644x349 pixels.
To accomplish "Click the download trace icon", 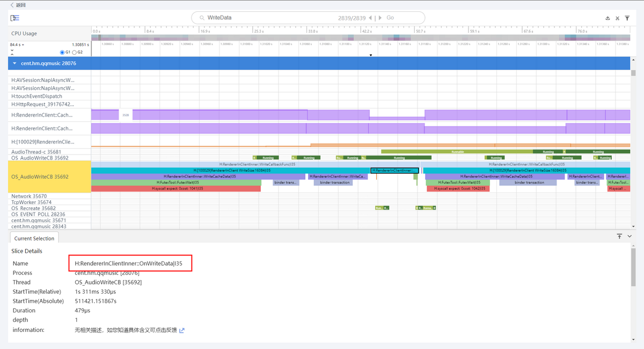I will coord(608,18).
